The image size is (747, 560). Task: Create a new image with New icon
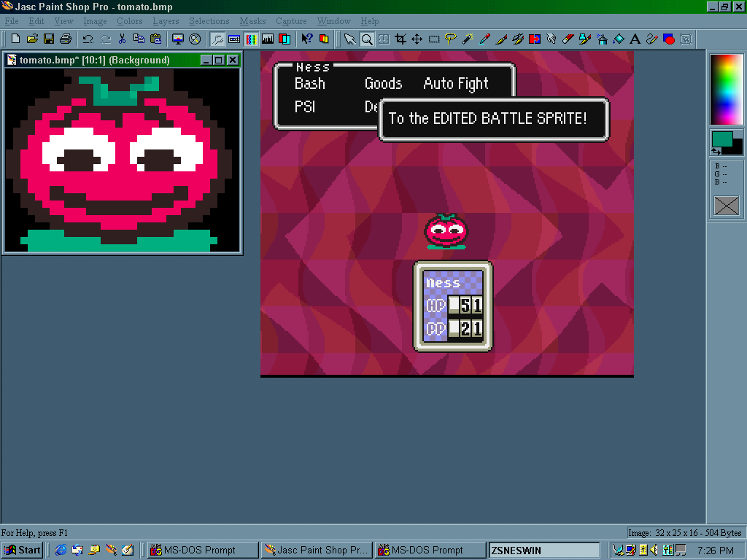point(15,39)
